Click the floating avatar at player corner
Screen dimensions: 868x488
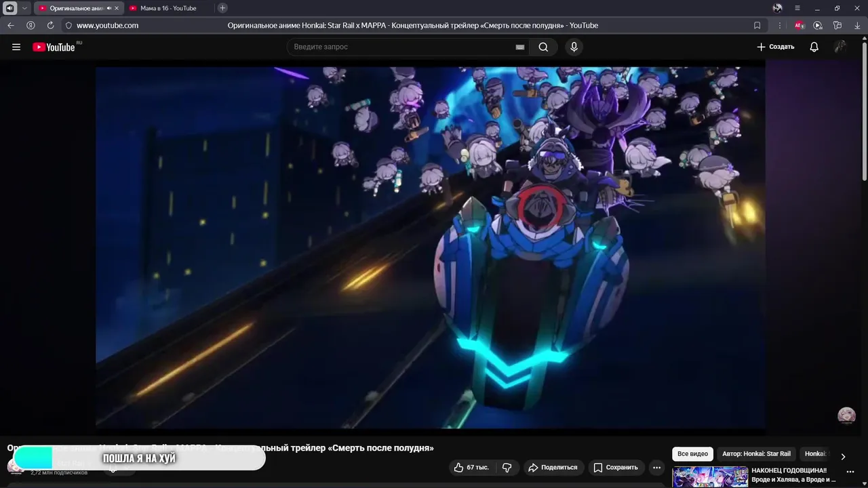(x=846, y=415)
